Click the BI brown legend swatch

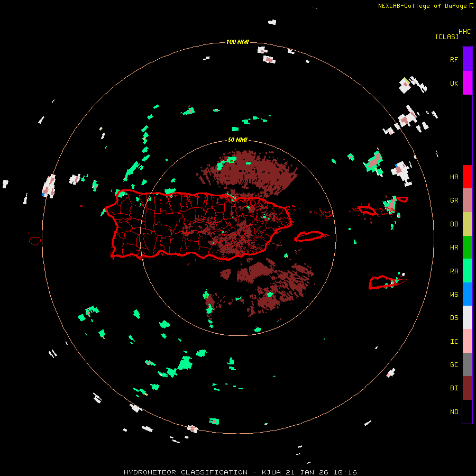click(467, 388)
